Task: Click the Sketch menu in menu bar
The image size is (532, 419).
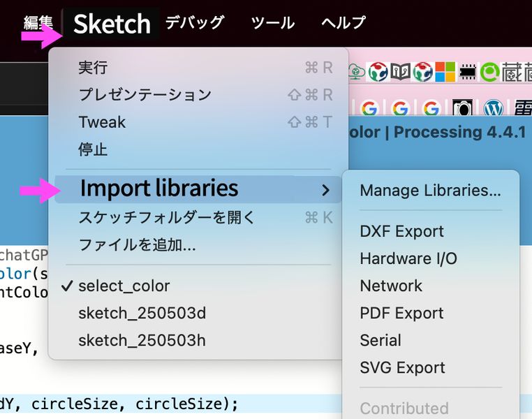Action: [112, 24]
